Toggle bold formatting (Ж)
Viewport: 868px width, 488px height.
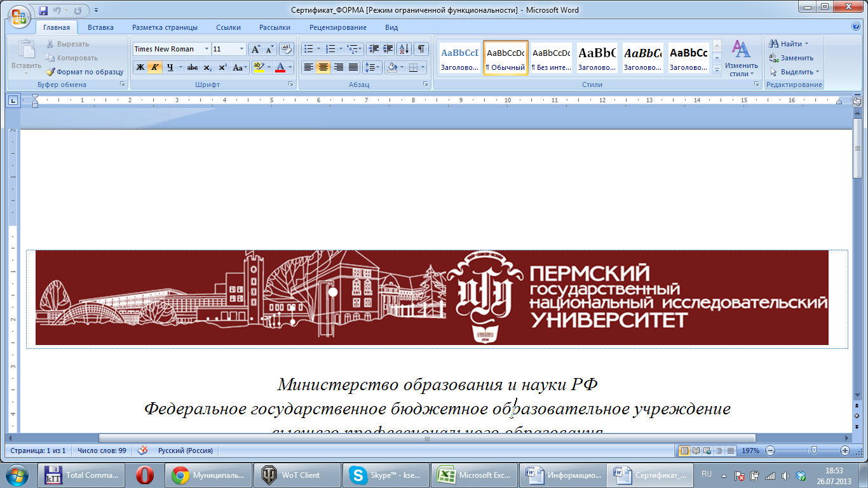(x=140, y=67)
